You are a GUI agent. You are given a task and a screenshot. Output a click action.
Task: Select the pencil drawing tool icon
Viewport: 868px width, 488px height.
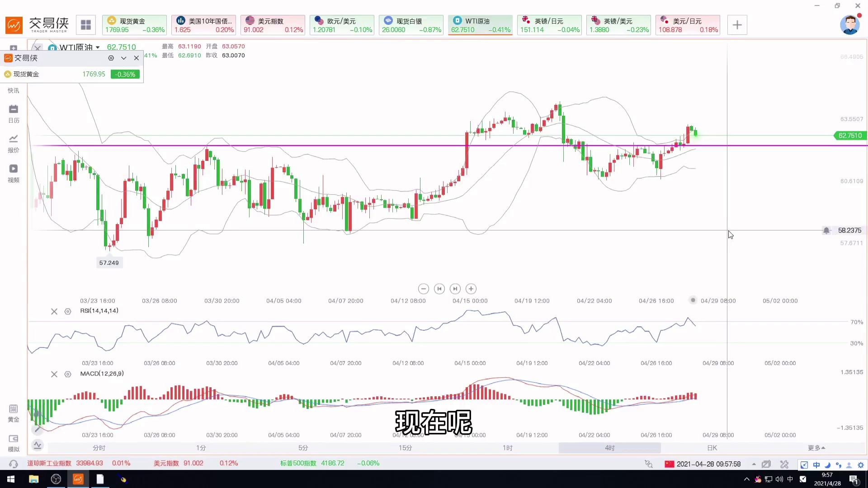click(38, 429)
